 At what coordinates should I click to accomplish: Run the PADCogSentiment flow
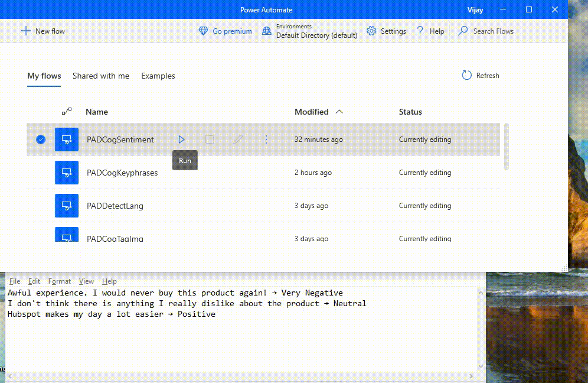pyautogui.click(x=181, y=139)
